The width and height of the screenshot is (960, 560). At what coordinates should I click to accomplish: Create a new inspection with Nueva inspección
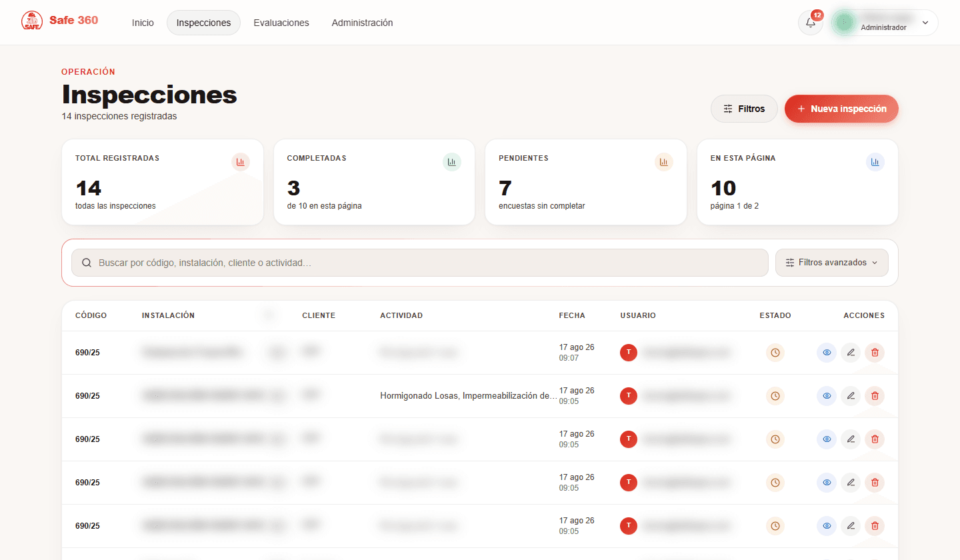point(841,109)
